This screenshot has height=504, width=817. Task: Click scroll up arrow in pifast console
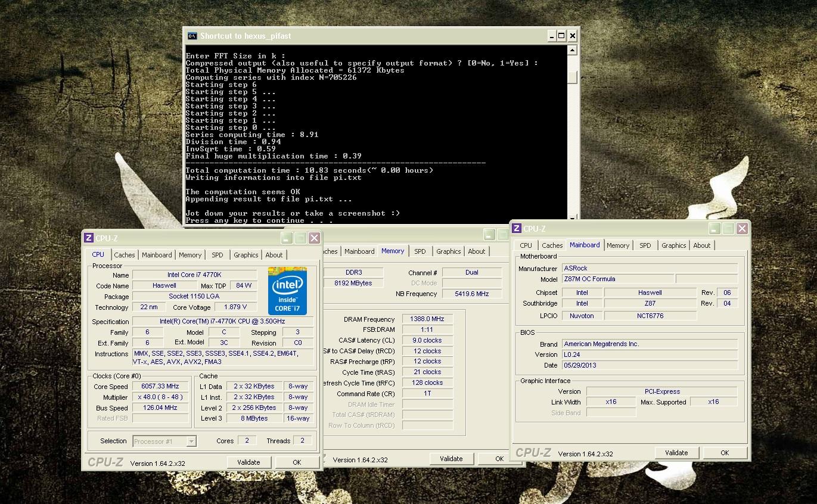(x=572, y=51)
